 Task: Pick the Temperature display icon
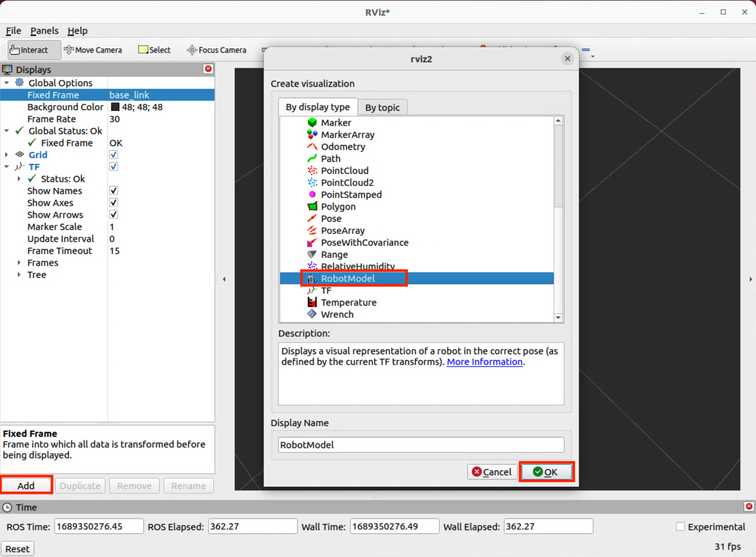pyautogui.click(x=312, y=303)
